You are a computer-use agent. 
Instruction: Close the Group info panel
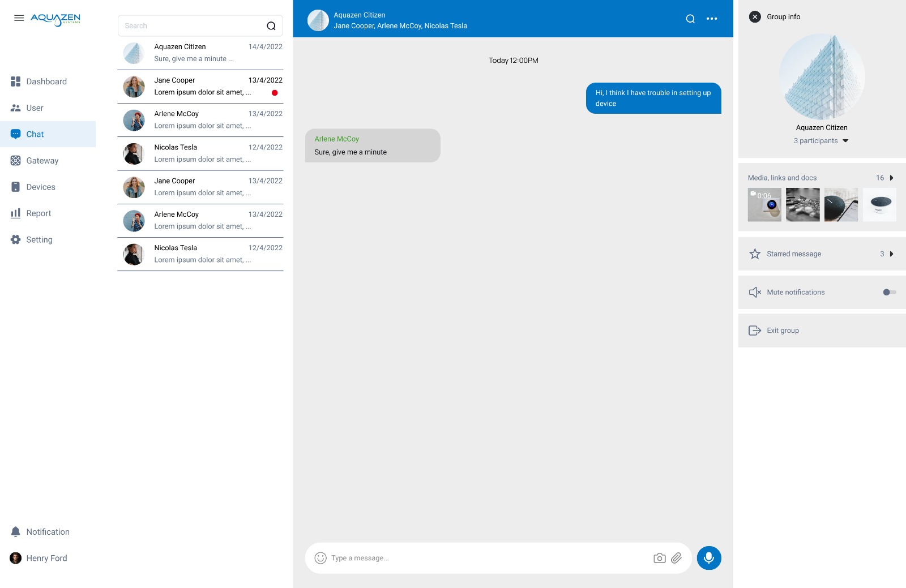(755, 17)
